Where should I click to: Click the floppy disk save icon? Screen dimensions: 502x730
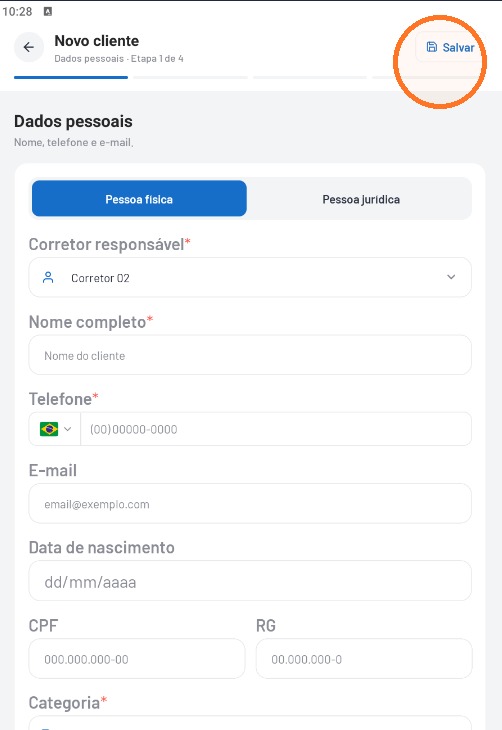point(432,47)
